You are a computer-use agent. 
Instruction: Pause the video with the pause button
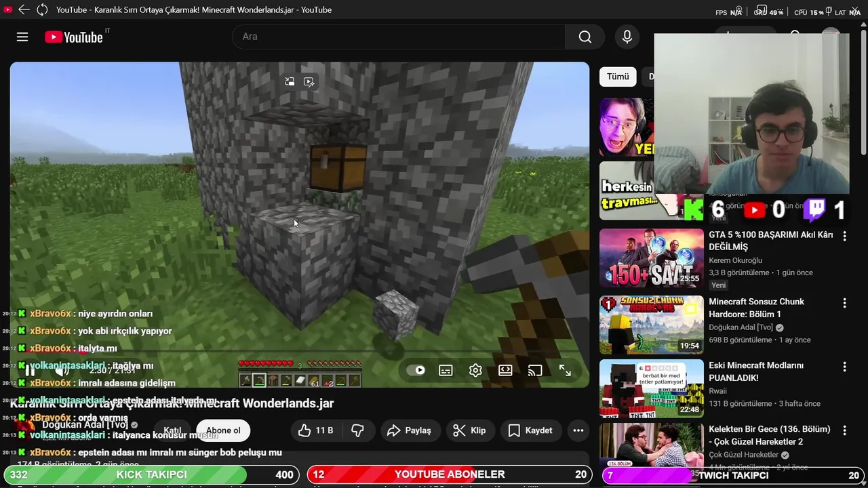point(30,371)
